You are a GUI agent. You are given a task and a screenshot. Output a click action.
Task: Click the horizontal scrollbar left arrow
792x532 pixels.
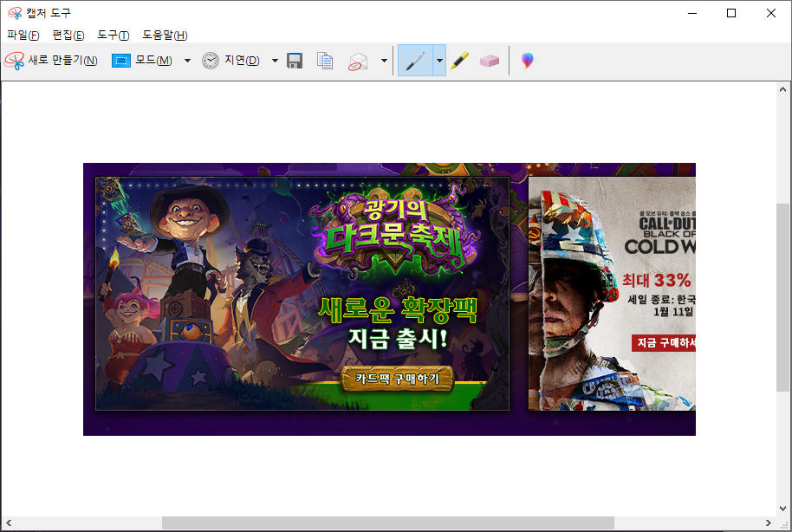9,523
